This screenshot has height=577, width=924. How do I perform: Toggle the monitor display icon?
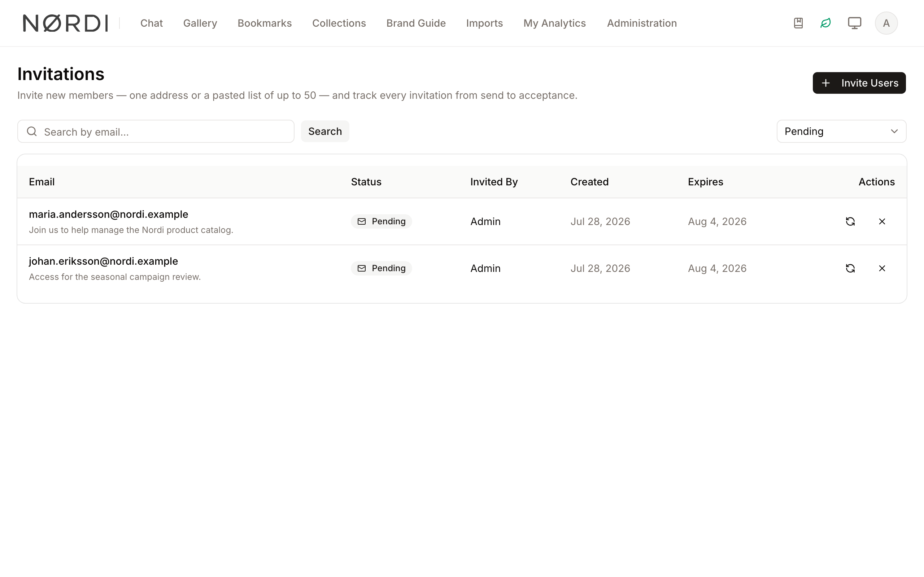854,23
